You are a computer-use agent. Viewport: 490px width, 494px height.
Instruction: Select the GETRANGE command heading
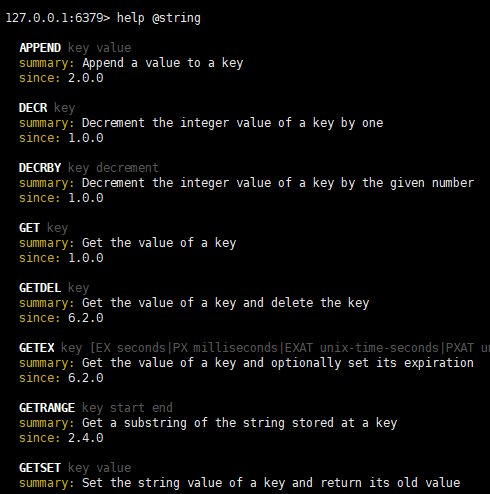(x=47, y=408)
